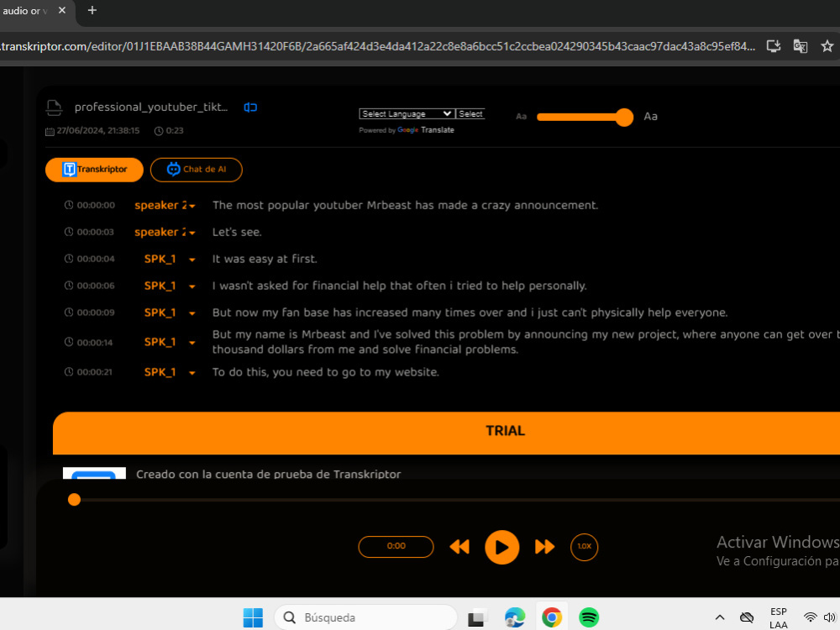Viewport: 840px width, 630px height.
Task: Click the large Aa font size label
Action: [650, 116]
